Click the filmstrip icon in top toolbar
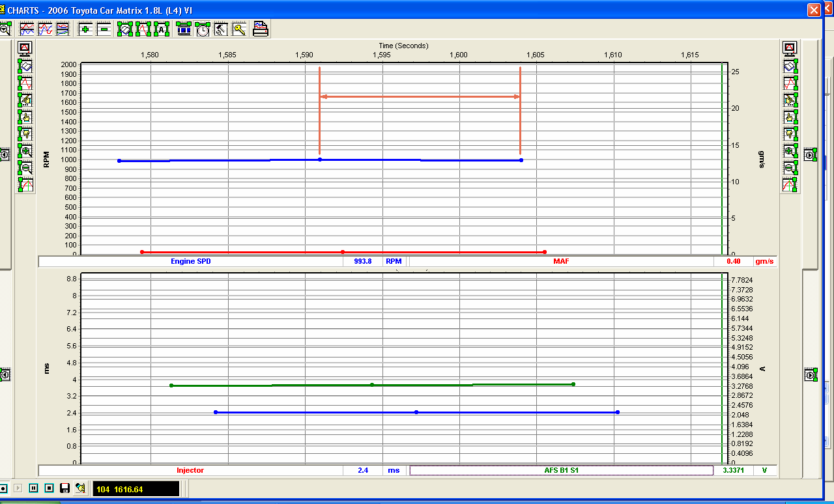This screenshot has width=834, height=504. click(x=184, y=29)
